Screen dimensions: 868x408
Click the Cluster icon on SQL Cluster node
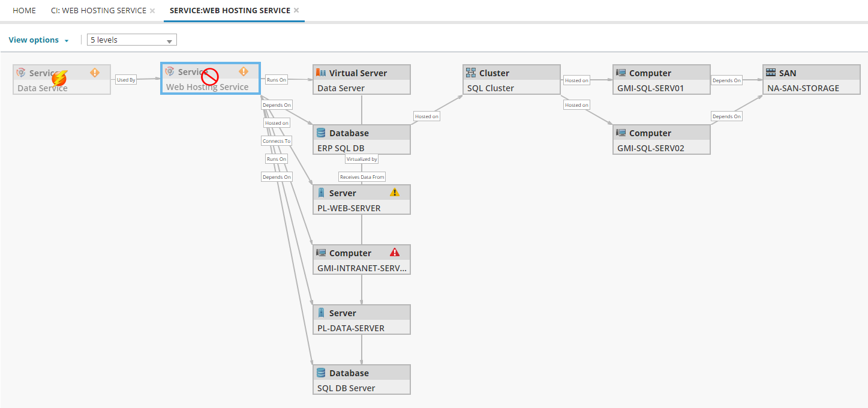(471, 73)
